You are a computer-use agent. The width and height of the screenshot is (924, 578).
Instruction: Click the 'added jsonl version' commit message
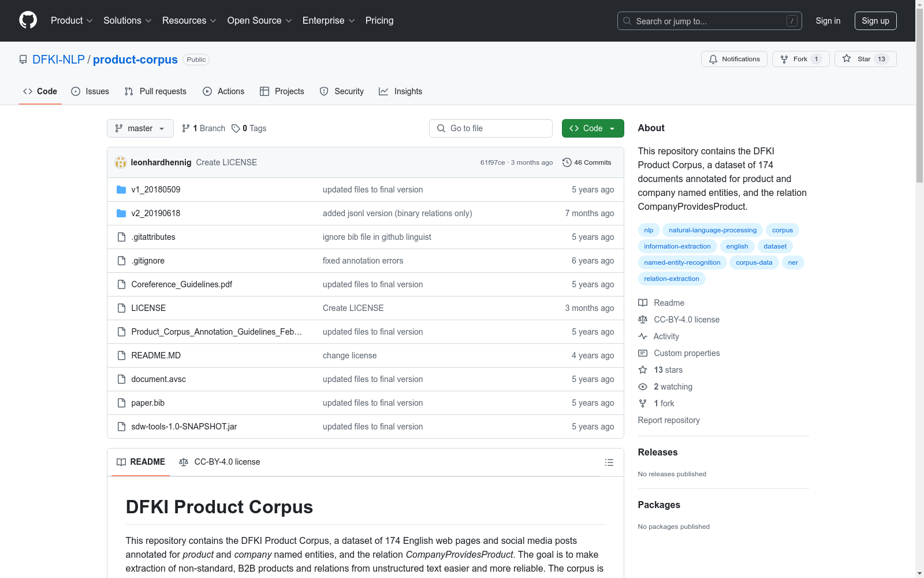397,213
